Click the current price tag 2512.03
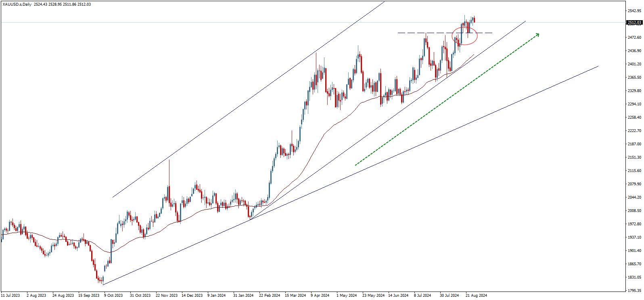This screenshot has height=300, width=644. pyautogui.click(x=634, y=23)
